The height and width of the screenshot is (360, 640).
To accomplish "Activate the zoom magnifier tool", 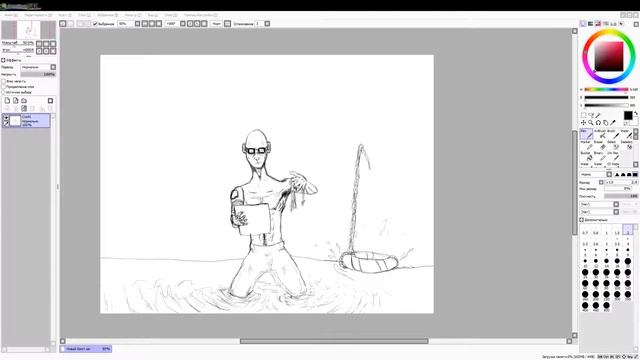I will (591, 122).
